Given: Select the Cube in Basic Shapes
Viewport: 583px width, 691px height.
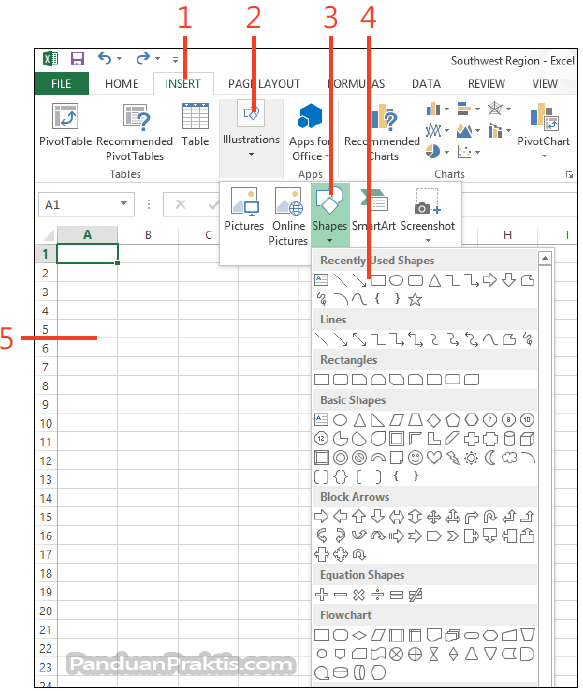Looking at the screenshot, I should tap(527, 439).
